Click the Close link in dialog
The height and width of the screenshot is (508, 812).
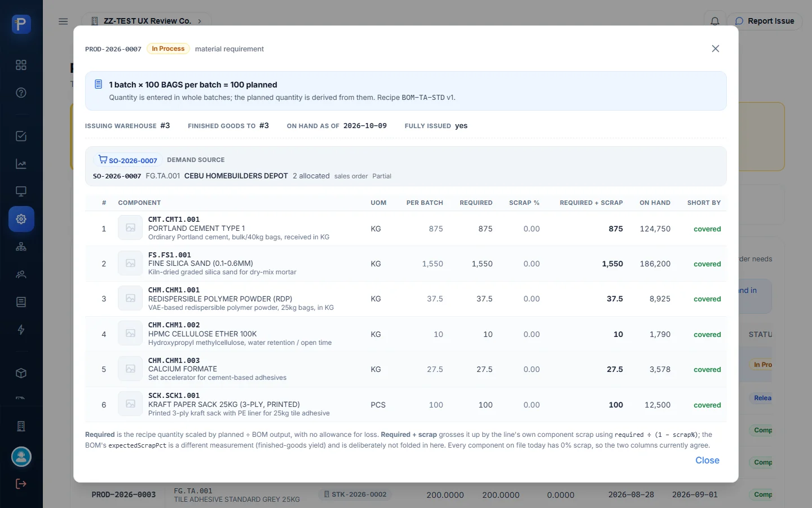(707, 461)
